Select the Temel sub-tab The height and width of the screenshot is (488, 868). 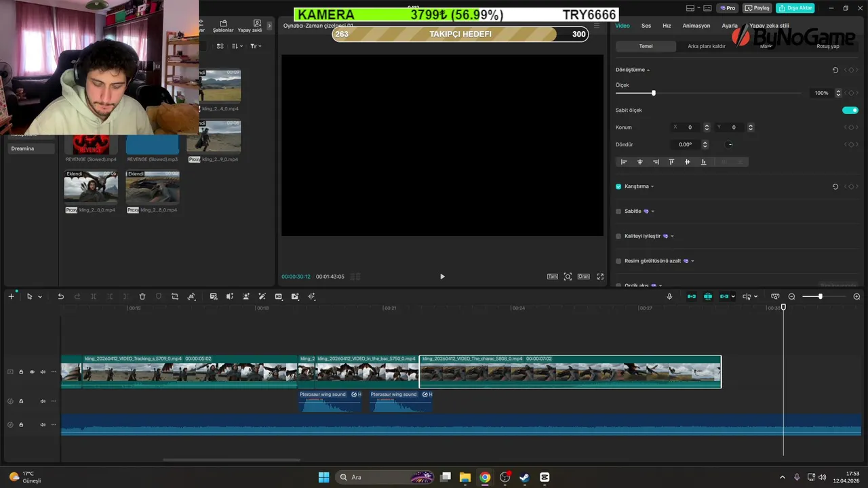tap(646, 46)
